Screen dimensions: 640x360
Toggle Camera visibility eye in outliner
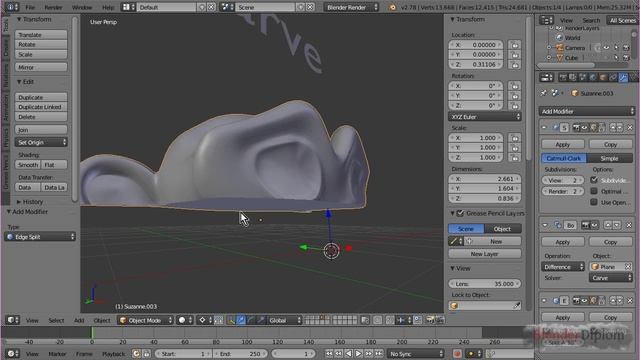pos(607,48)
